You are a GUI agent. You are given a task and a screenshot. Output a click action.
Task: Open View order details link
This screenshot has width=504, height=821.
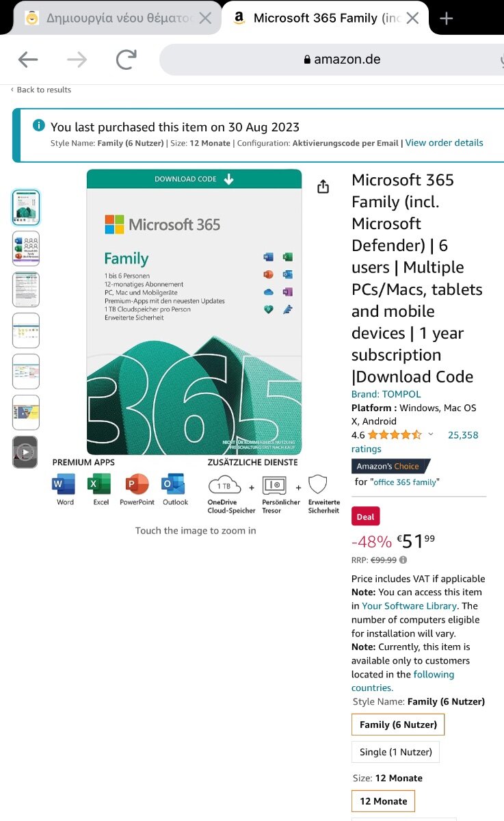coord(445,143)
